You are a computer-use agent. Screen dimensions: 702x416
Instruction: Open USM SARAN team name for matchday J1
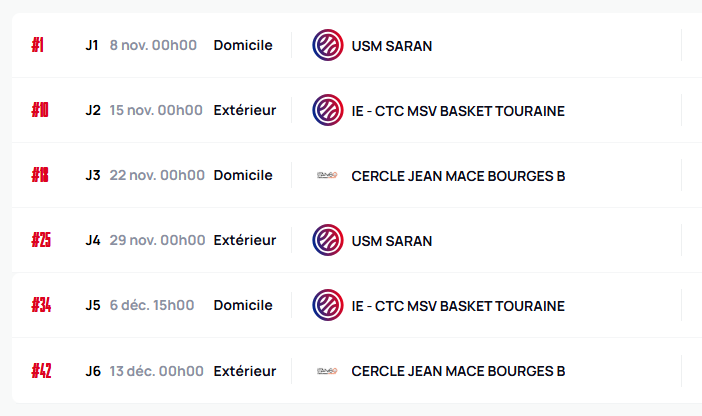point(392,45)
